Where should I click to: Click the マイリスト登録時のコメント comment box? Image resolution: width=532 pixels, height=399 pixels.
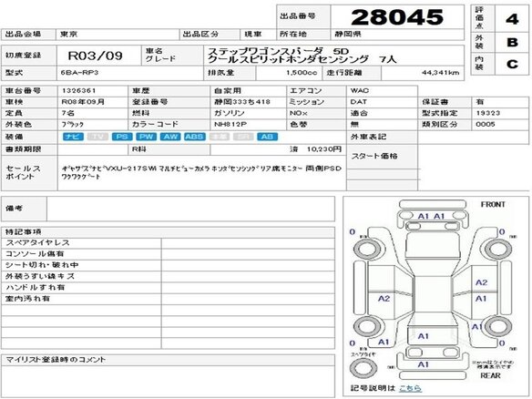point(168,381)
